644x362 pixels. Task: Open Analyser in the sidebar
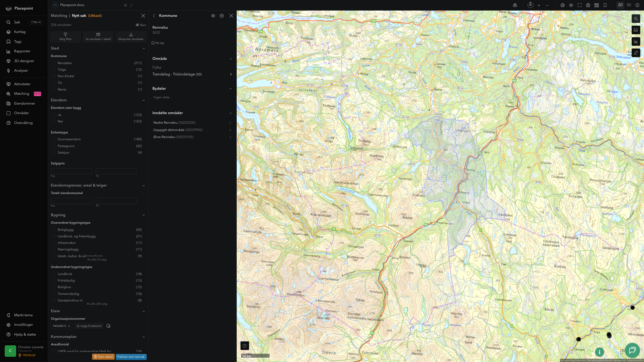21,70
